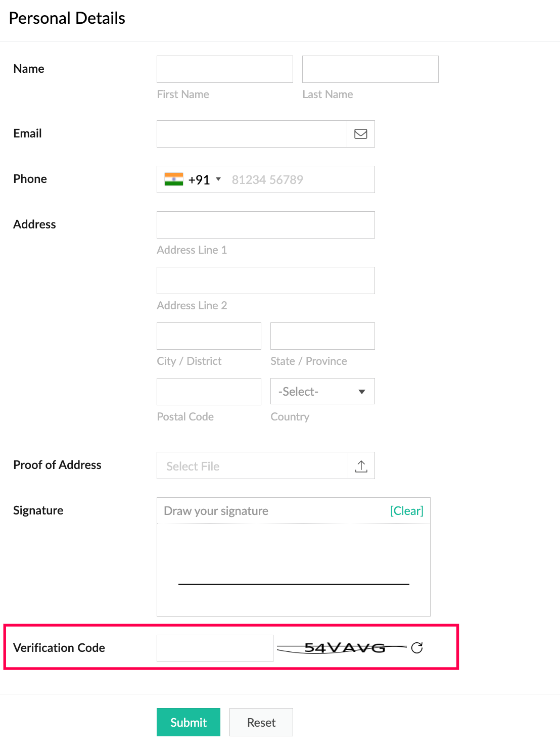The width and height of the screenshot is (560, 754).
Task: Clear the drawn signature
Action: pyautogui.click(x=406, y=511)
